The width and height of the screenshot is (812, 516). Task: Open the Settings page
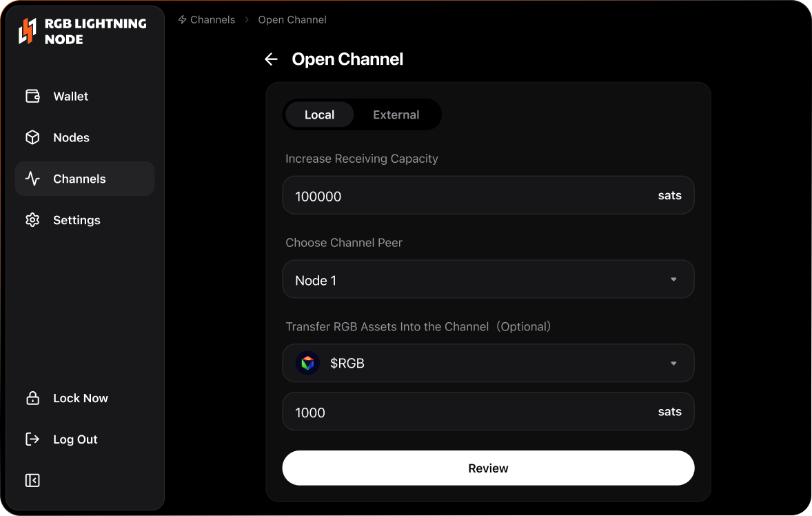tap(85, 219)
